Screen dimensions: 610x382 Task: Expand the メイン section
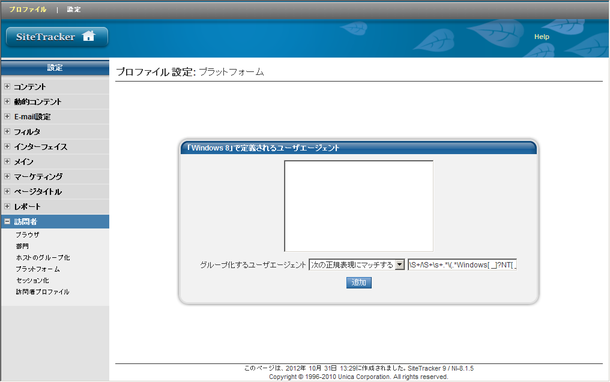[x=7, y=161]
